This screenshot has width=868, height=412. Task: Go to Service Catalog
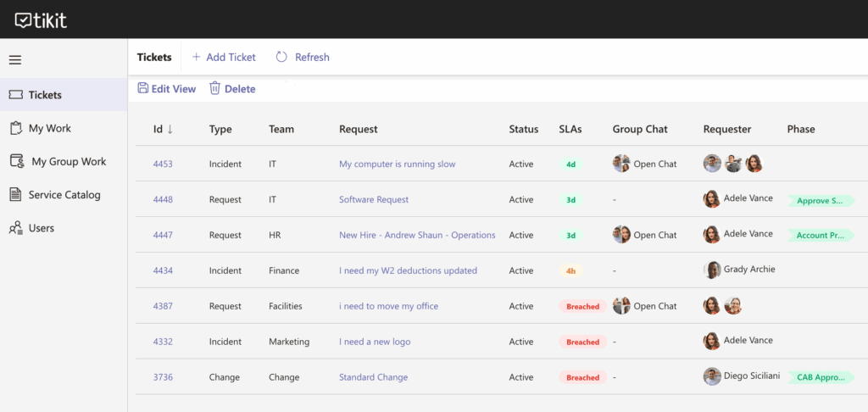coord(64,194)
